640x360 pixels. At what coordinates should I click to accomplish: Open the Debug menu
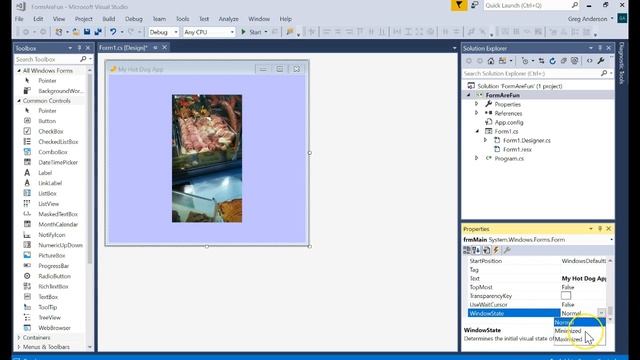[x=133, y=19]
